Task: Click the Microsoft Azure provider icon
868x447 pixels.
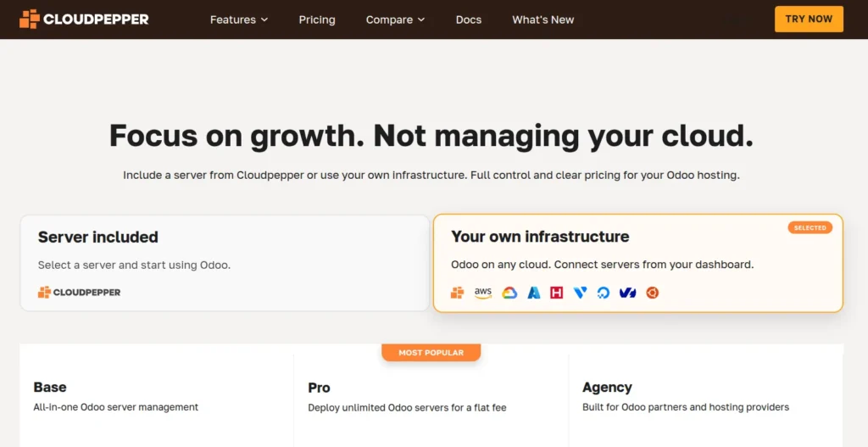Action: click(534, 293)
